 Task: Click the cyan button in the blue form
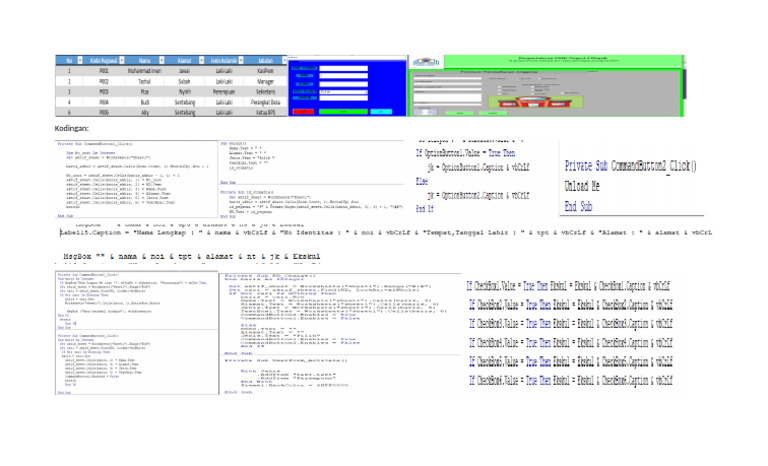[x=381, y=112]
